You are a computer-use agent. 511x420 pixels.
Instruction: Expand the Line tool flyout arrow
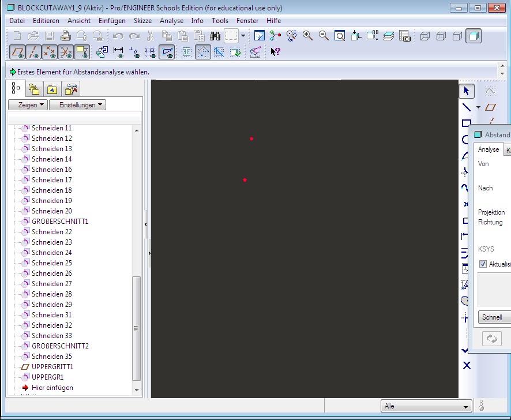(x=478, y=107)
